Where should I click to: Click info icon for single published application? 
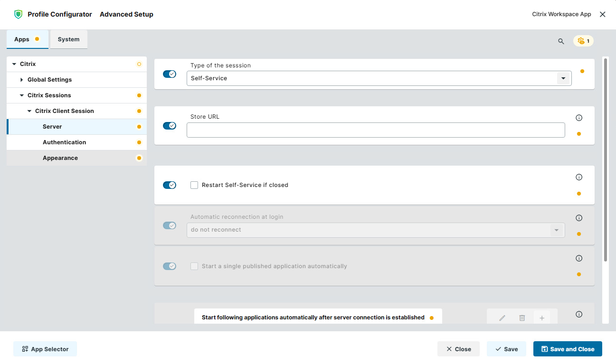[x=578, y=258]
